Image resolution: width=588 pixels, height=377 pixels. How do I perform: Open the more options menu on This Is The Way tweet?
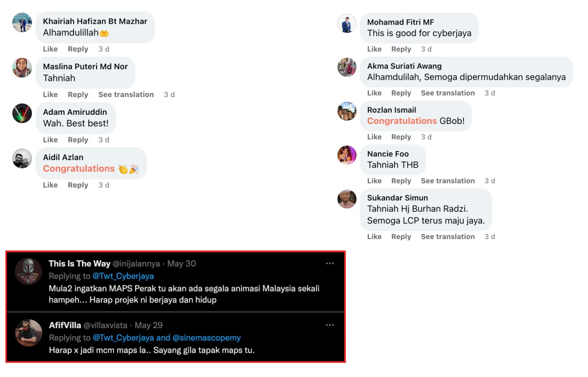pos(330,263)
